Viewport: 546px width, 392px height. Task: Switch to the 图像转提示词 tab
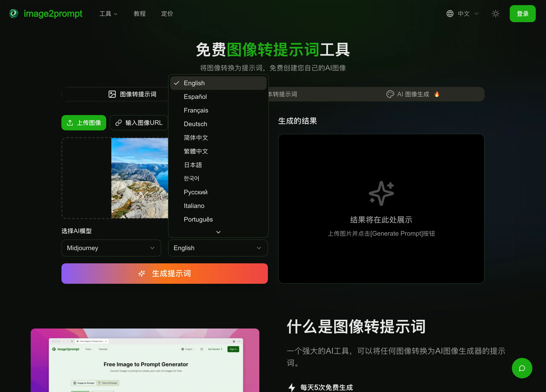132,94
